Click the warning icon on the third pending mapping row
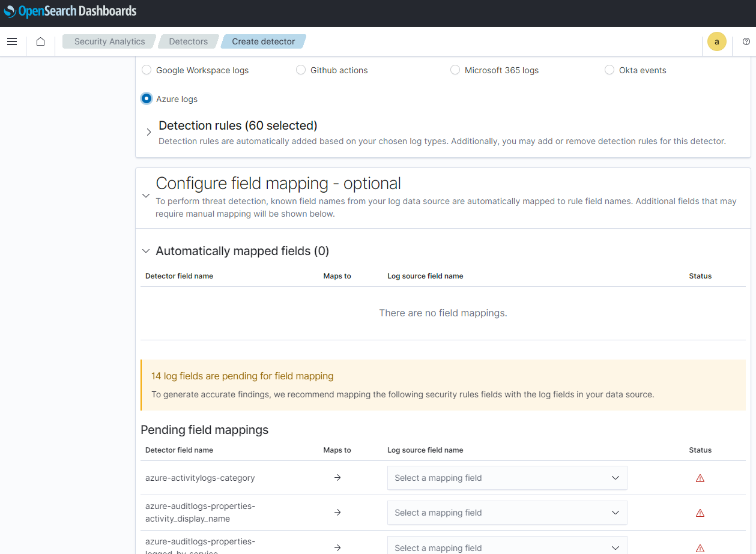 700,547
